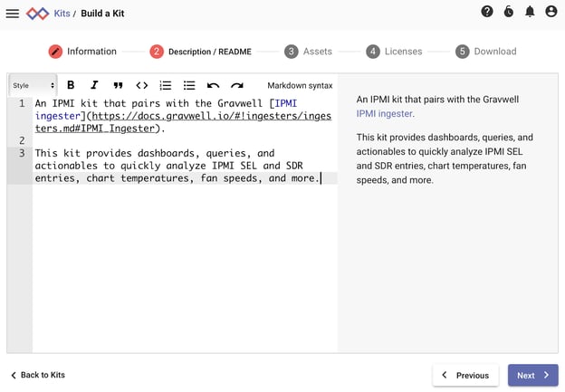Toggle italic formatting

94,85
